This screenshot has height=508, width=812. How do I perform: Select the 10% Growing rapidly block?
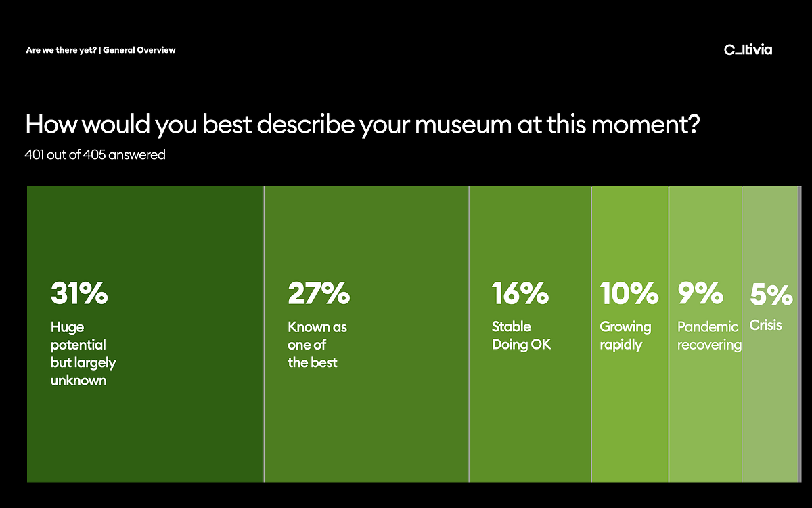tap(630, 334)
